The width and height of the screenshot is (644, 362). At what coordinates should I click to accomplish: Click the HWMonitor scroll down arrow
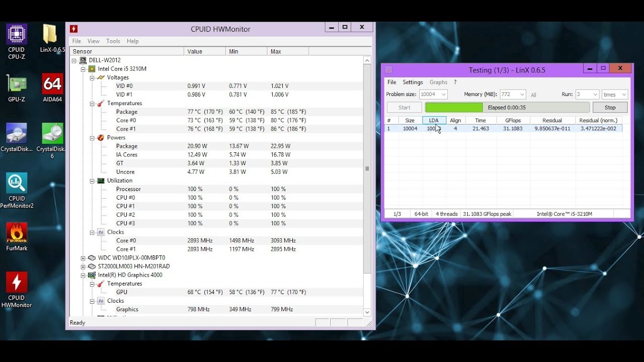pos(367,312)
